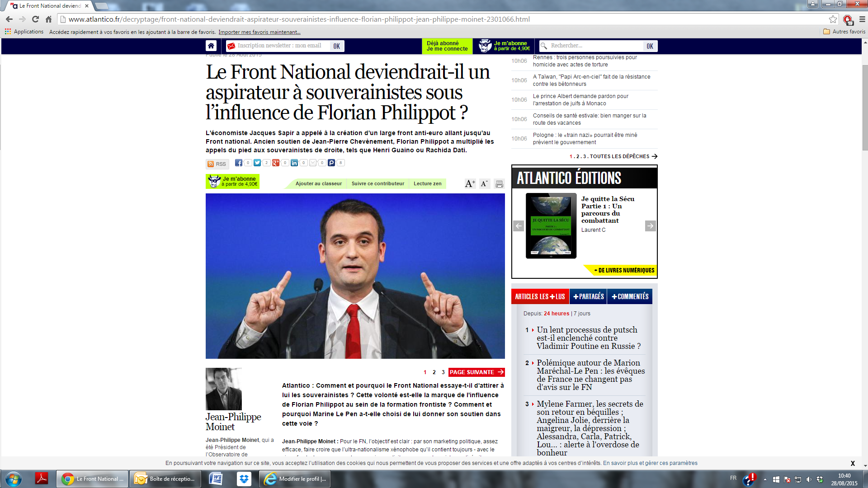Bookmark page with the star icon
The width and height of the screenshot is (868, 488).
pos(833,19)
